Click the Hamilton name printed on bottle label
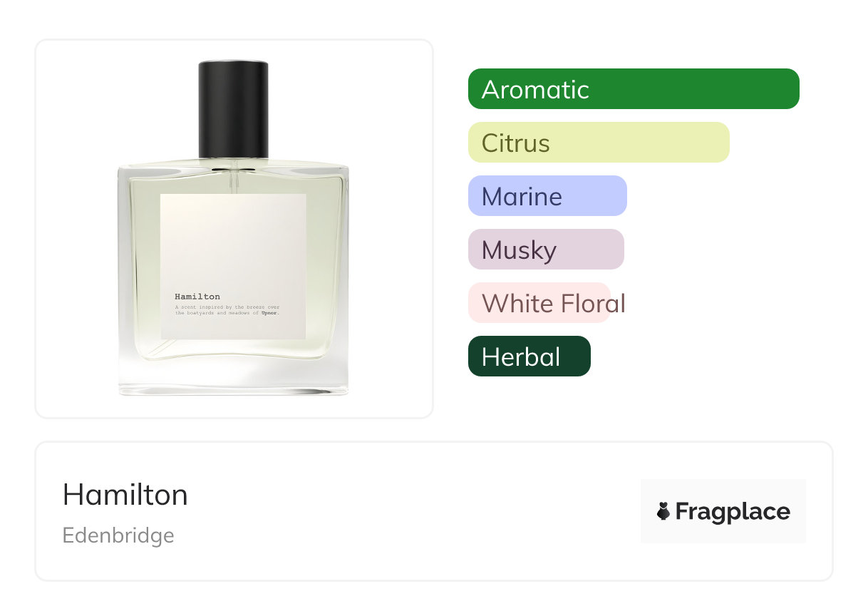Viewport: 868px width, 616px height. point(197,297)
